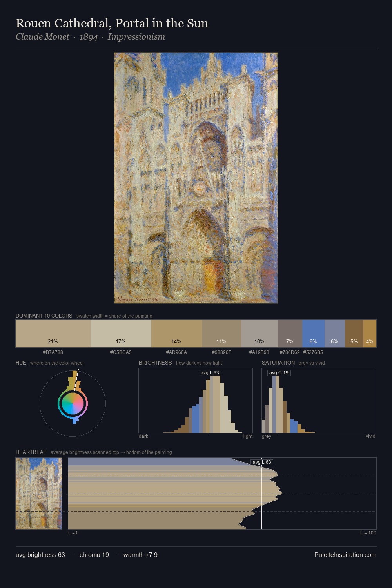The width and height of the screenshot is (392, 588).
Task: Choose the 5% dark brown swatch
Action: (354, 334)
